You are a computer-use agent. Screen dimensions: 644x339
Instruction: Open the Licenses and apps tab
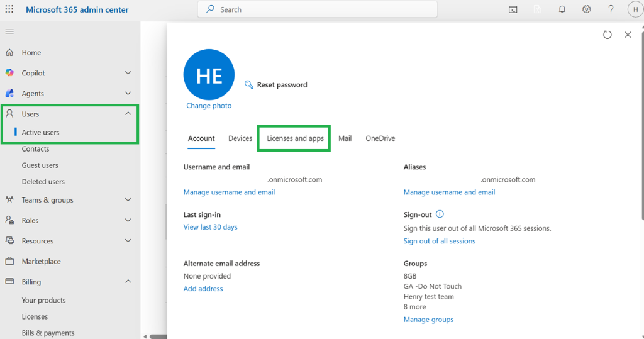(x=296, y=138)
